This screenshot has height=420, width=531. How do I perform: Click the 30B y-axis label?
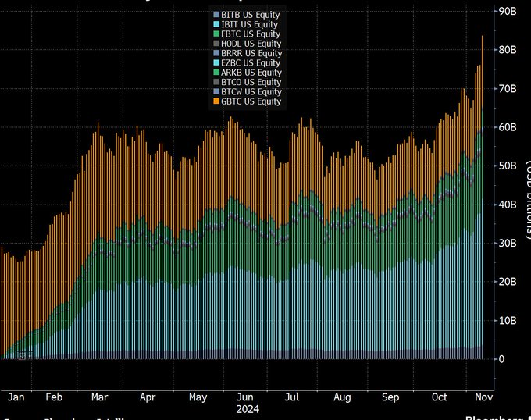pyautogui.click(x=508, y=243)
